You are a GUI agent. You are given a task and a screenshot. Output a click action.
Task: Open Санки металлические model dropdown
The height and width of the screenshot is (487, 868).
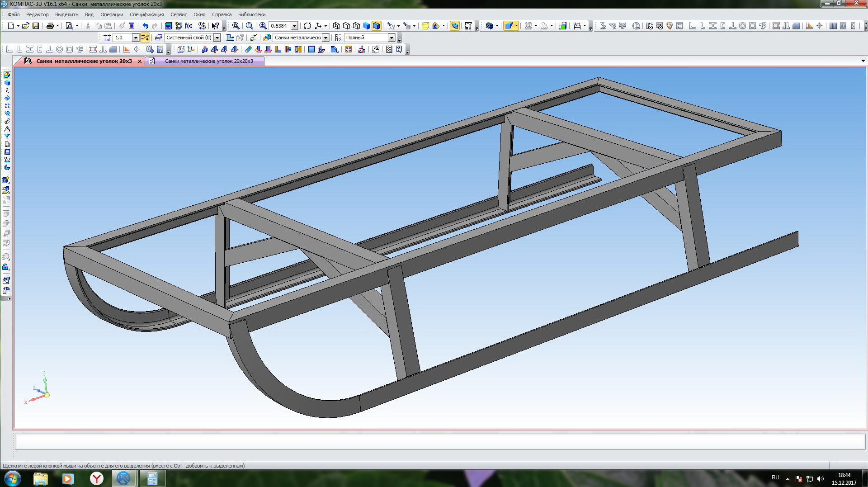(325, 38)
